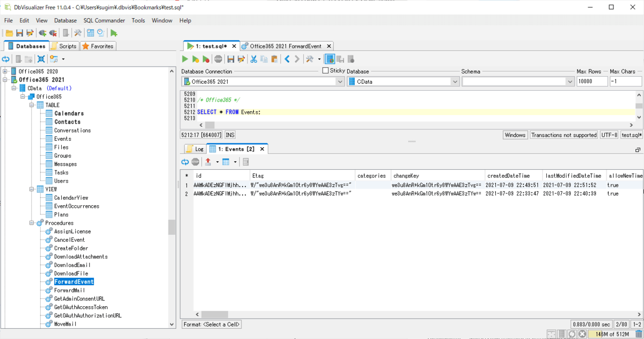Click the Windows line-ending status toggle
644x339 pixels.
coord(515,134)
